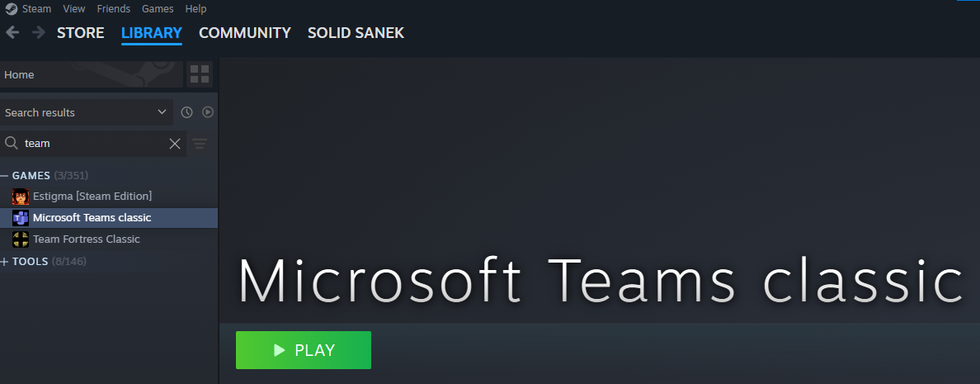Go back with the left arrow
This screenshot has height=384, width=980.
[x=12, y=33]
